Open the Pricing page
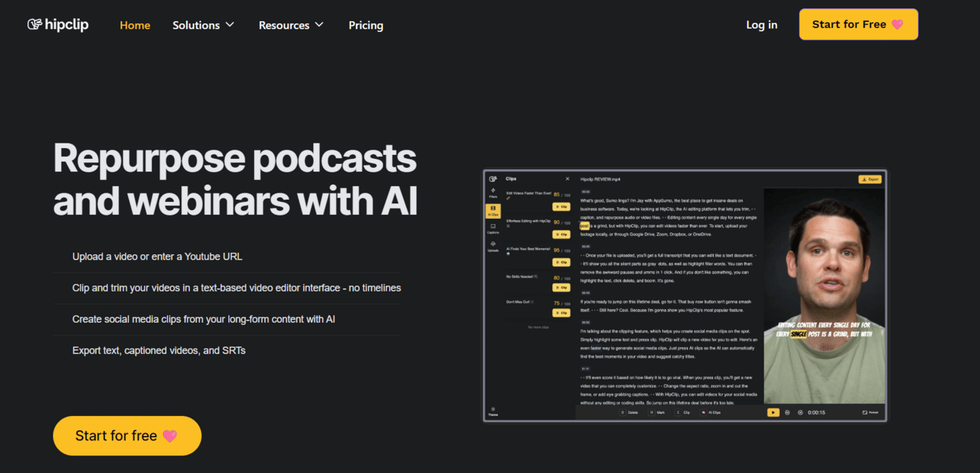The width and height of the screenshot is (980, 473). coord(366,25)
